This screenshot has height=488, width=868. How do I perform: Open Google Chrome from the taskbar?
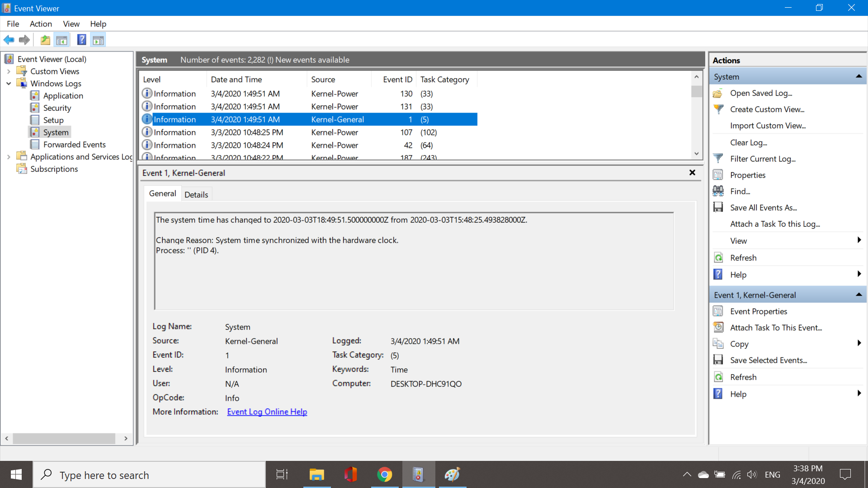pos(384,474)
